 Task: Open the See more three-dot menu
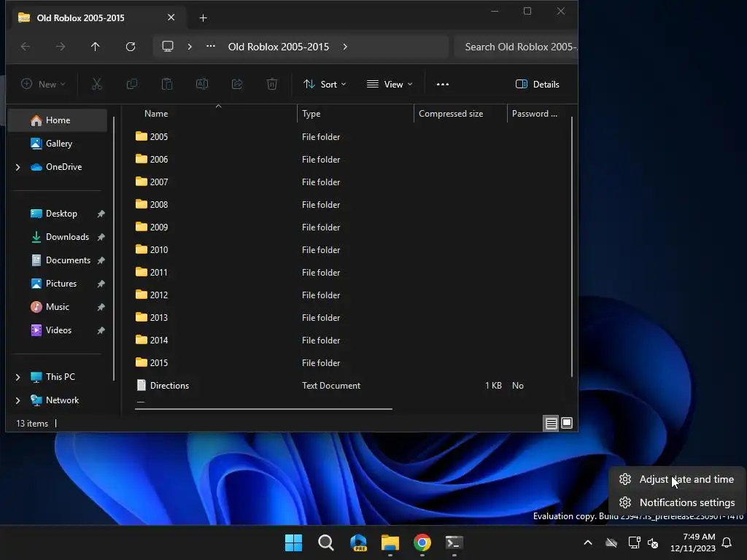click(x=443, y=85)
